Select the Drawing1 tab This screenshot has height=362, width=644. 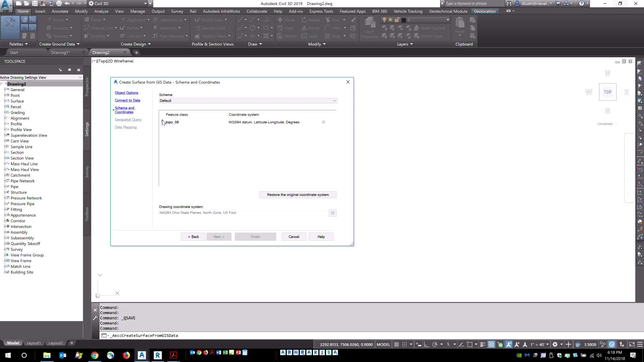(x=61, y=52)
